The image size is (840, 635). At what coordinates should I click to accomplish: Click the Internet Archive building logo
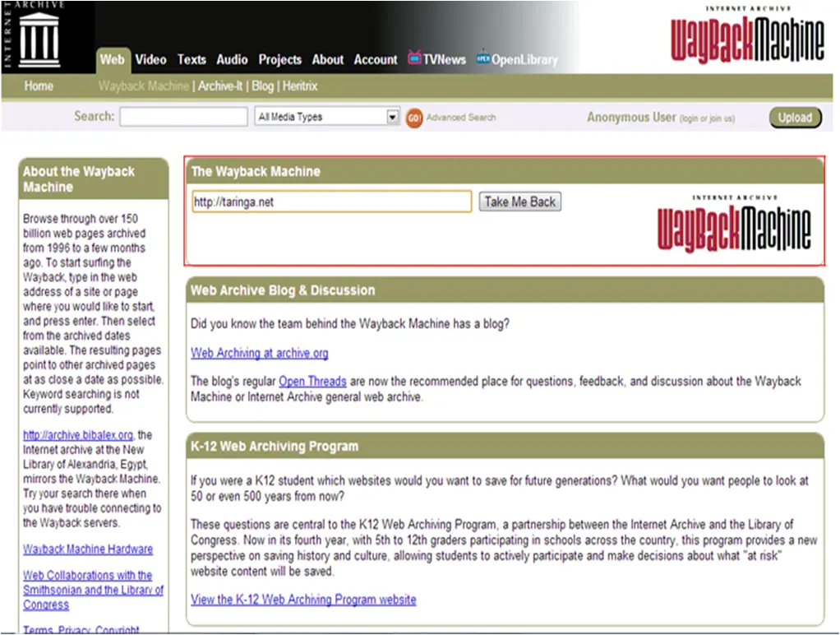pyautogui.click(x=39, y=39)
